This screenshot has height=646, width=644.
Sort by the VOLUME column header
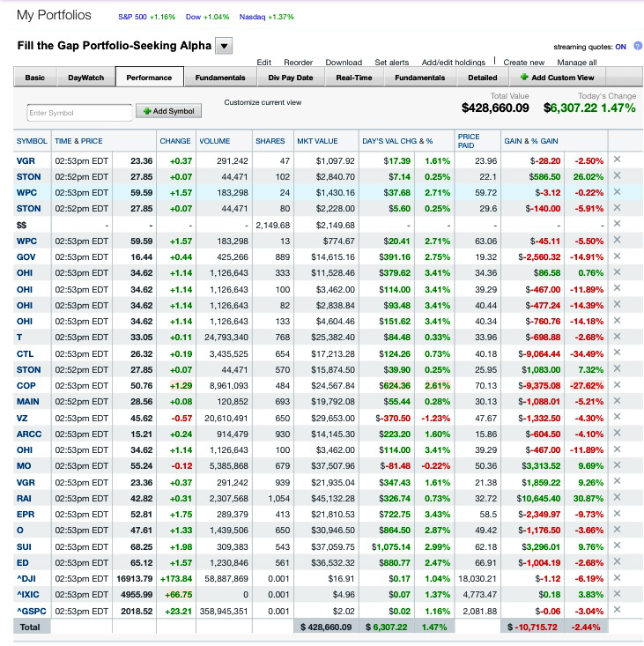click(x=215, y=141)
